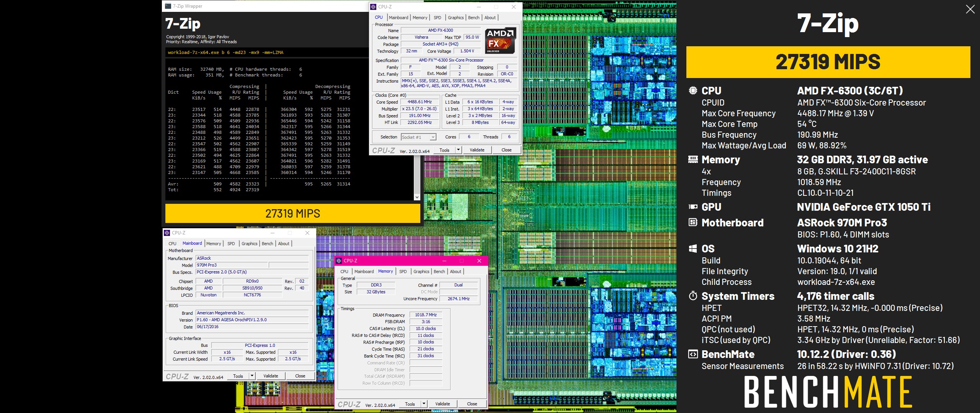Click Tools button in the pink Memory window
The height and width of the screenshot is (413, 980).
tap(410, 404)
